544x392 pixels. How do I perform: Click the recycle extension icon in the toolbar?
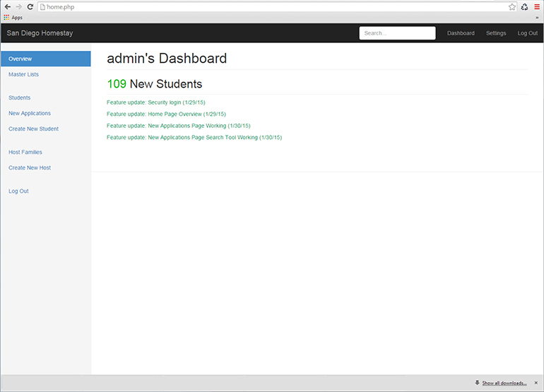point(525,6)
